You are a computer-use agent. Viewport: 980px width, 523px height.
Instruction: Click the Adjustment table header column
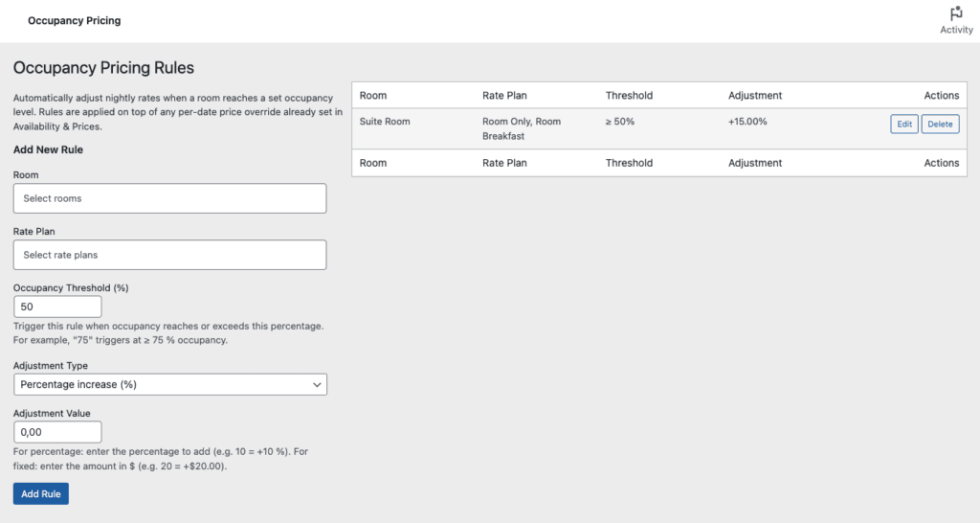coord(754,96)
